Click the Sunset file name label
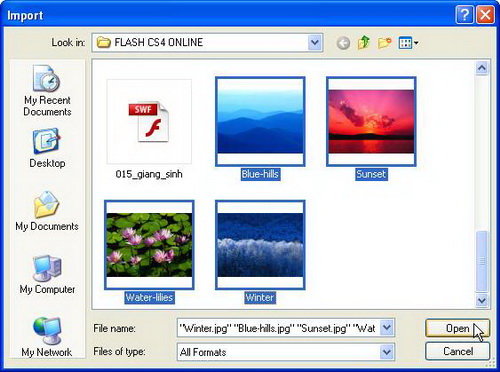Viewport: 500px width, 372px height. pyautogui.click(x=371, y=174)
